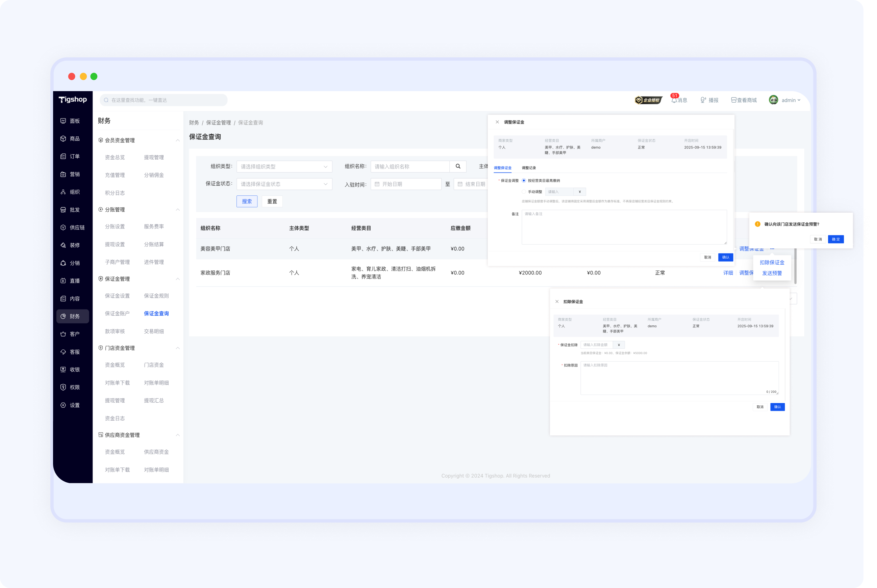Collapse the 门店资金管理 section
Image resolution: width=877 pixels, height=588 pixels.
point(178,348)
